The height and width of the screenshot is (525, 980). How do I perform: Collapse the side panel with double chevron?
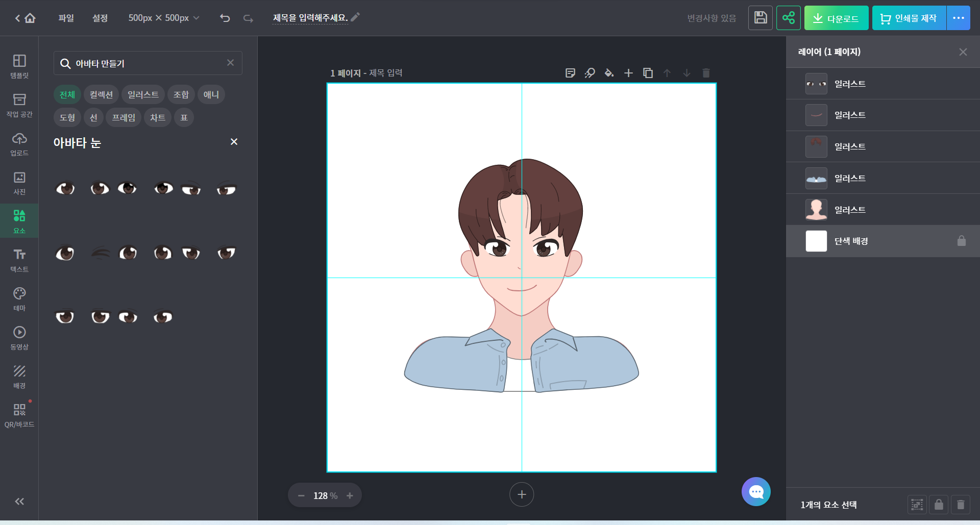(19, 502)
